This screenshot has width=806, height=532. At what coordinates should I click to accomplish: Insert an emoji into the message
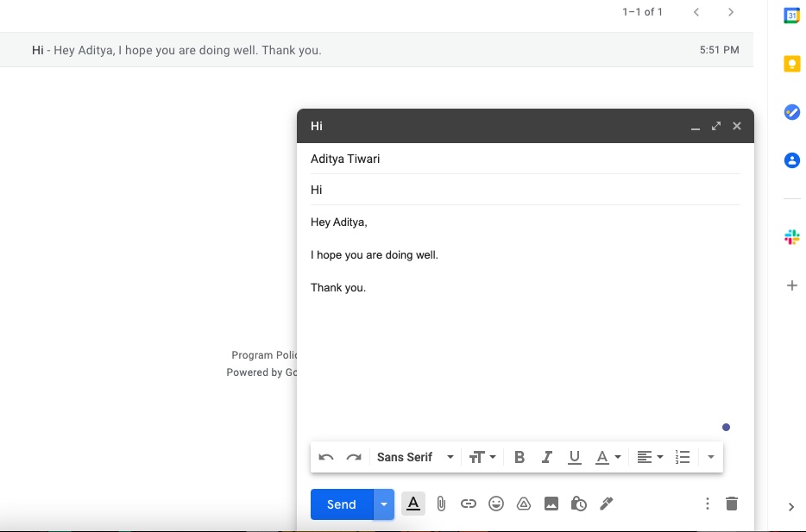pyautogui.click(x=496, y=504)
